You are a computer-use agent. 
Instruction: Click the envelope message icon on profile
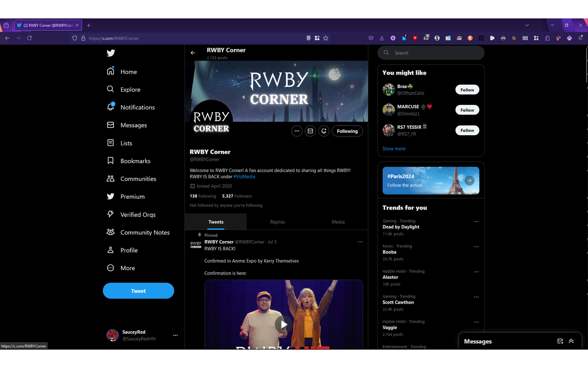coord(311,131)
